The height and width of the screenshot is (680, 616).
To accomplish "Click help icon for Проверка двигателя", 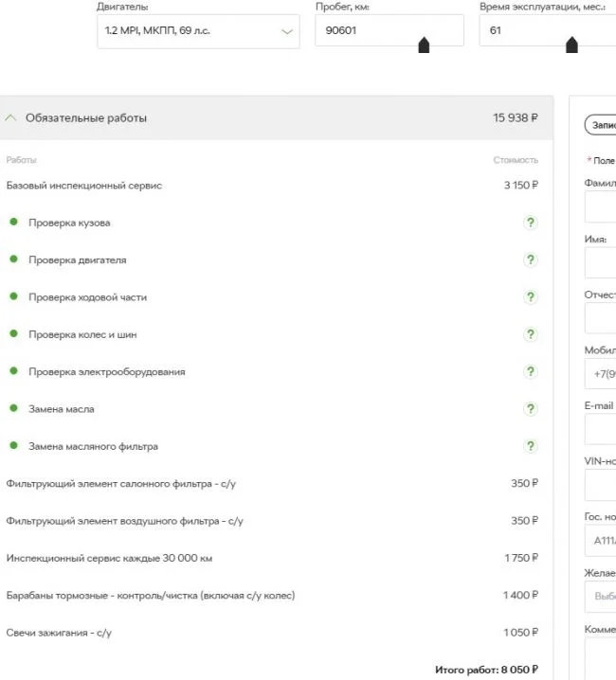I will pos(531,259).
